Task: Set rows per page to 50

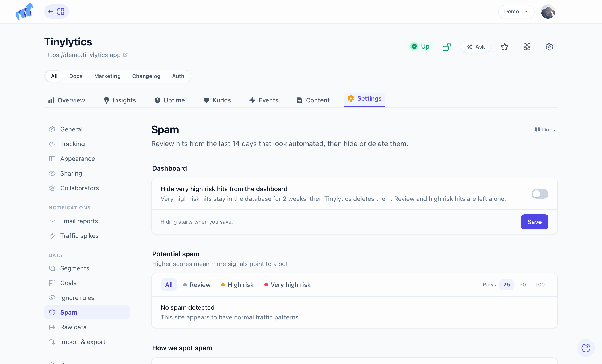Action: (522, 285)
